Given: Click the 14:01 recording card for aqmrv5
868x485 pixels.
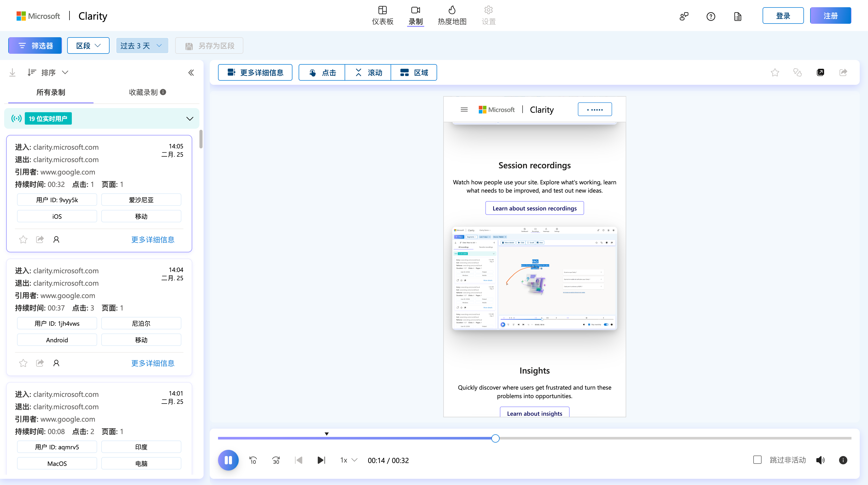Looking at the screenshot, I should tap(99, 428).
